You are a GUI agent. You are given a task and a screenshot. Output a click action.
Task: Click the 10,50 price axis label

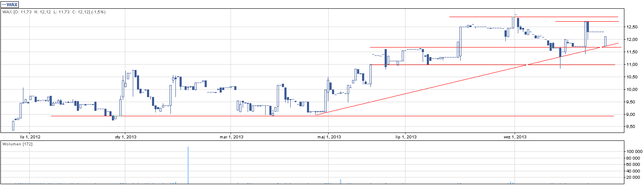631,77
